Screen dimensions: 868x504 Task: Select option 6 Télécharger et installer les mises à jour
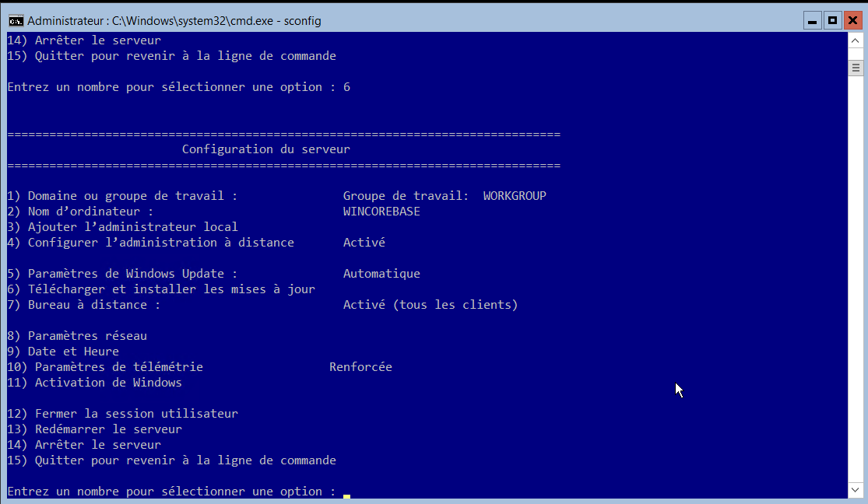pos(156,289)
